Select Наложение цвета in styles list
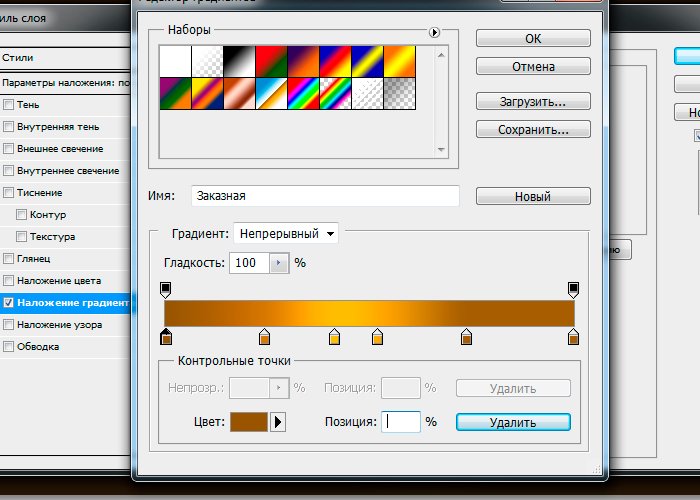 [59, 280]
